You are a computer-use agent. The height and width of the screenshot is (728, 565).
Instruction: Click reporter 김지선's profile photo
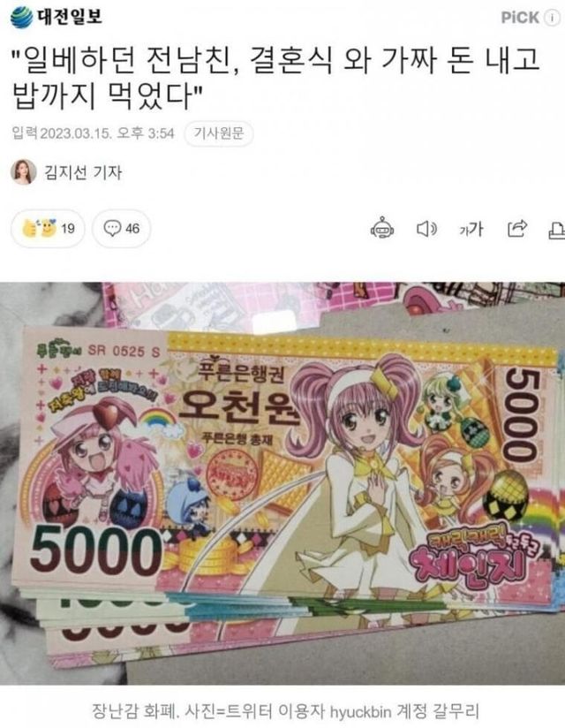pyautogui.click(x=24, y=171)
